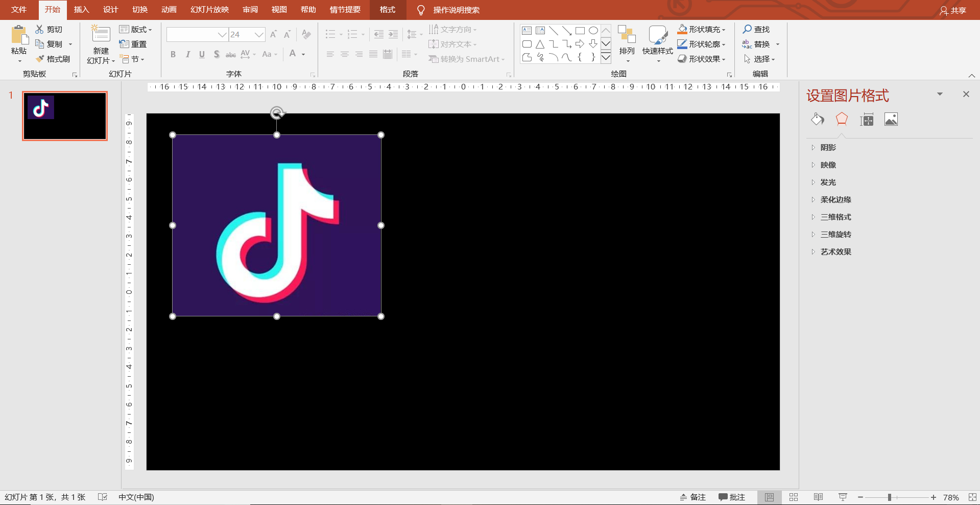Click the Find (查找) magnifier icon

click(747, 29)
